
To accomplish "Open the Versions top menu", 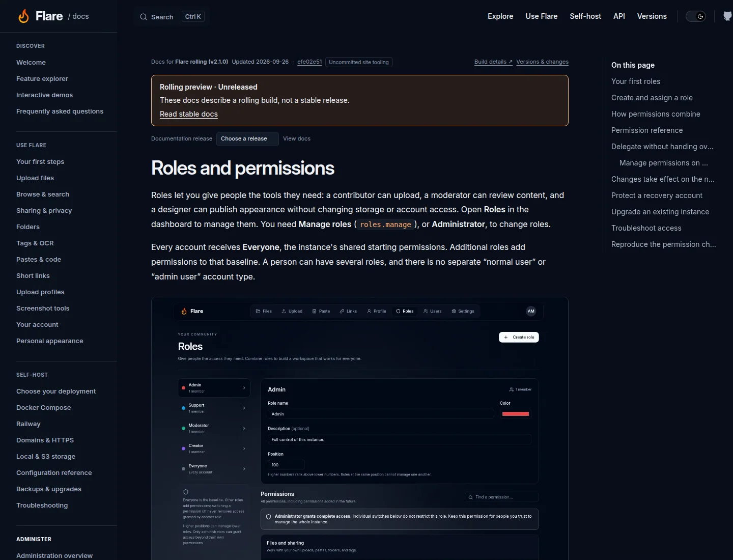I will [652, 16].
